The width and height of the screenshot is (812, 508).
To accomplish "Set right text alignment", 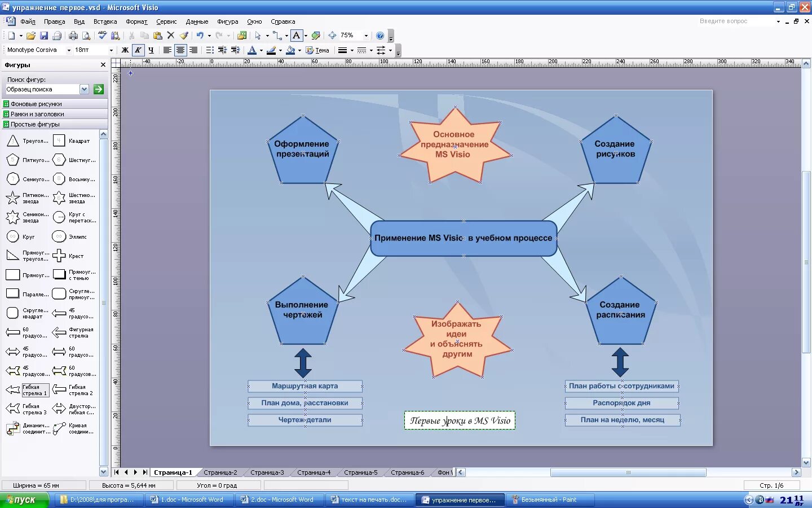I will tap(193, 50).
